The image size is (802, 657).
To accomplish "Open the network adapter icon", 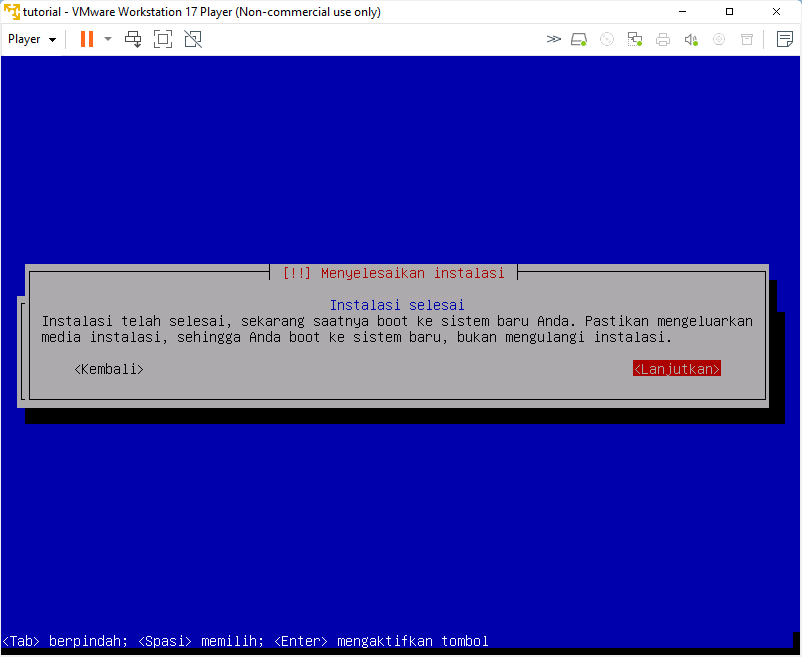I will (635, 39).
